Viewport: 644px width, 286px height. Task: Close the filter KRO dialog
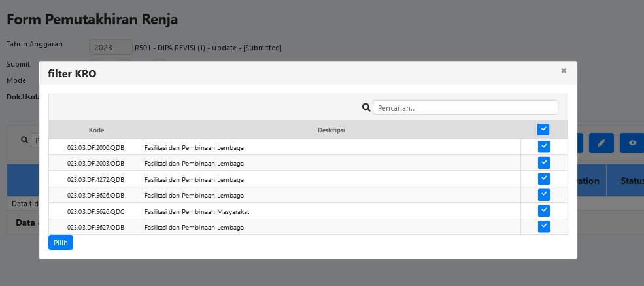tap(564, 71)
